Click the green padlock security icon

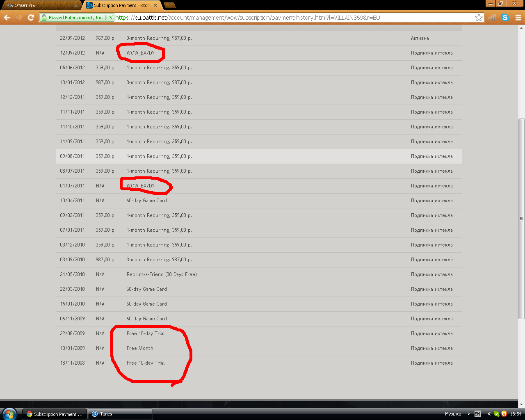(x=44, y=18)
